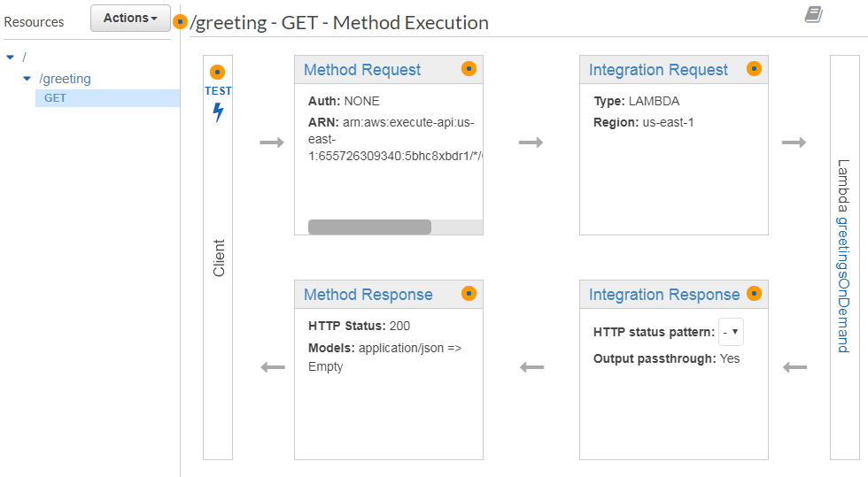Click the orange dot on Method Request
The height and width of the screenshot is (477, 868).
469,68
